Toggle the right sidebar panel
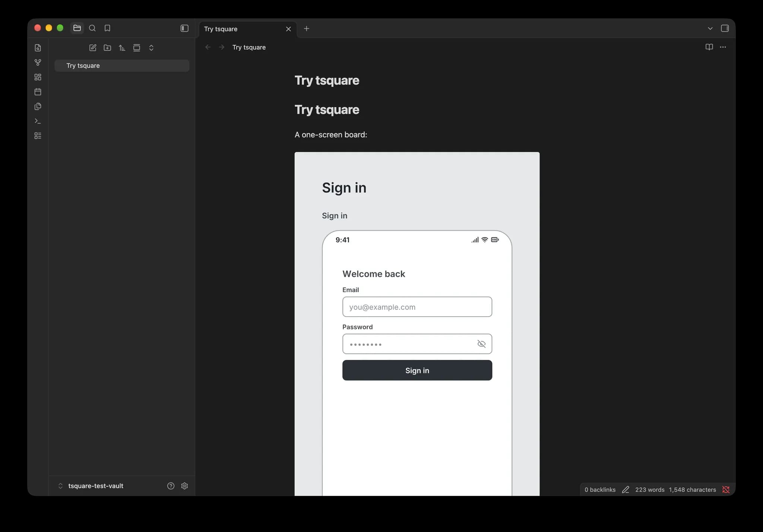This screenshot has height=532, width=763. tap(725, 28)
